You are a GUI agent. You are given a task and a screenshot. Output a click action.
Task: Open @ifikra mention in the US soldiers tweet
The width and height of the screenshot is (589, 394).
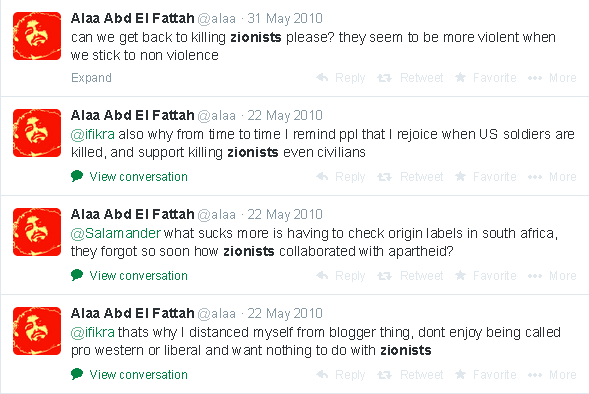[x=93, y=134]
